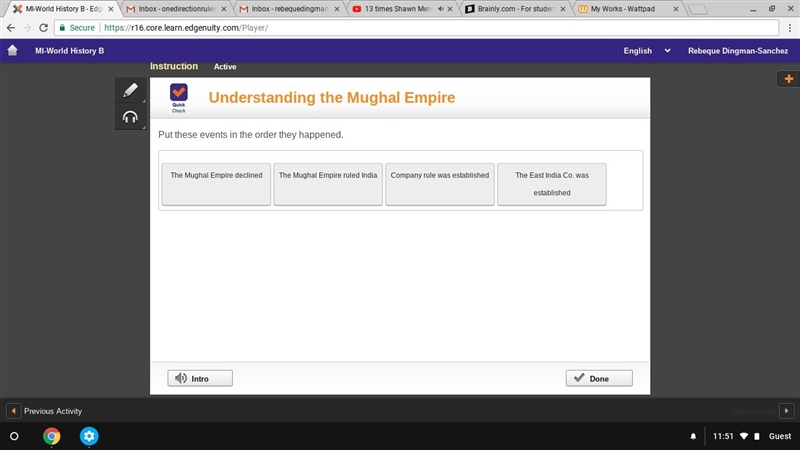Select 'The Mughal Empire declined' tile

point(216,184)
